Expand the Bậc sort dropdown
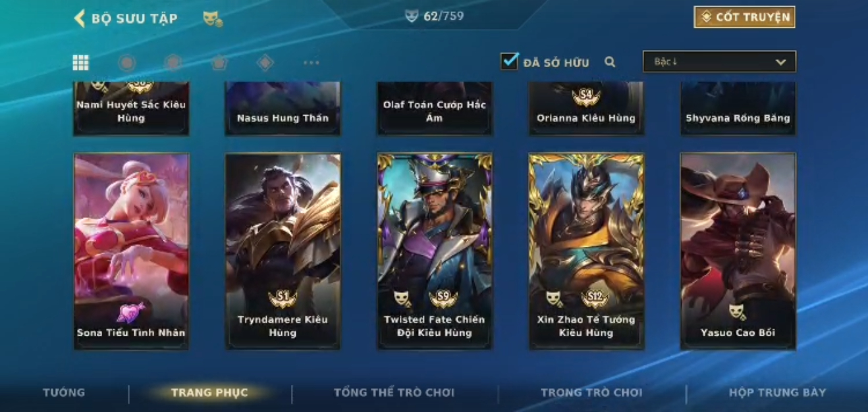Screen dimensions: 868x412 click(719, 62)
